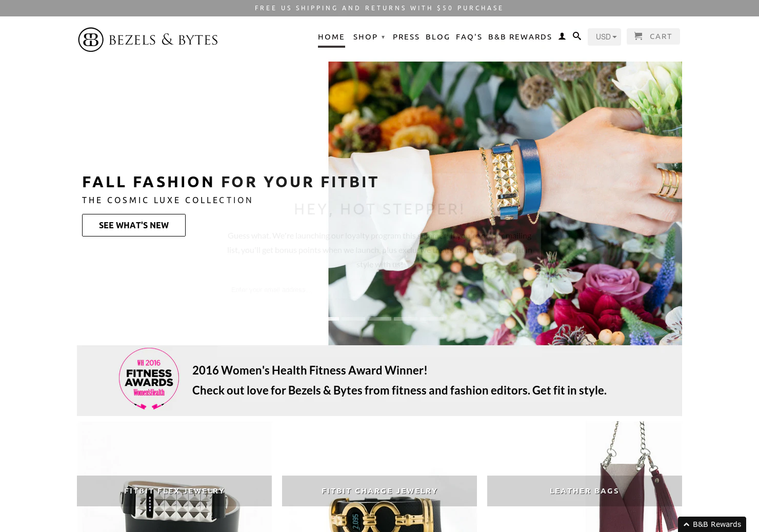
Task: Expand the B&B Rewards widget arrow
Action: point(686,524)
